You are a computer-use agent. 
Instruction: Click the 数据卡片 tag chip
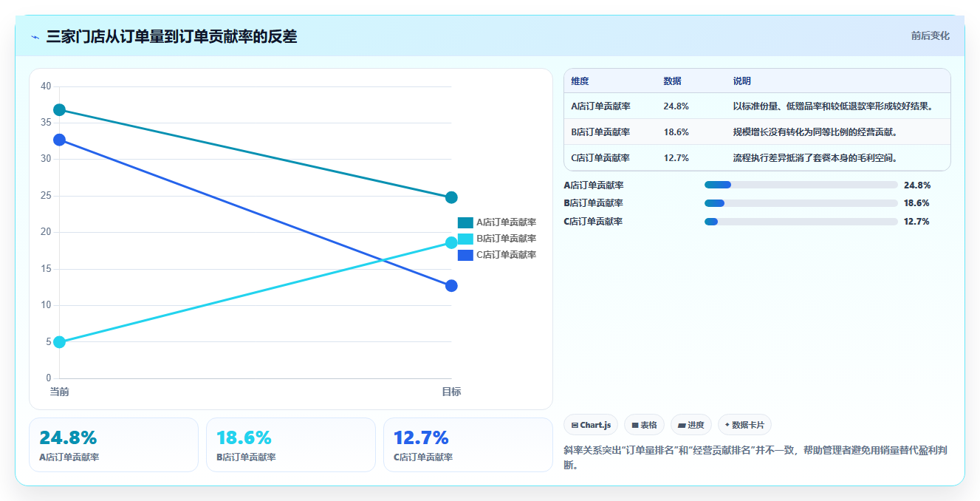(x=744, y=425)
